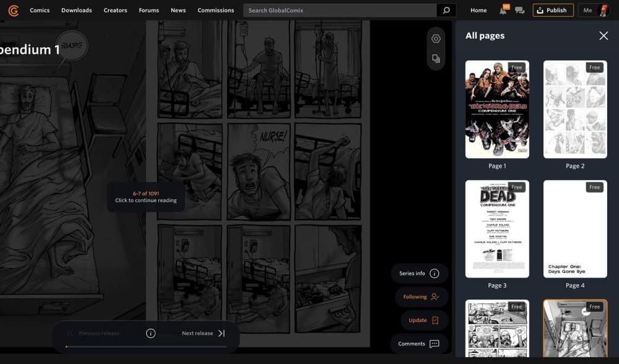This screenshot has width=619, height=364.
Task: Open the Comics menu
Action: (x=40, y=11)
